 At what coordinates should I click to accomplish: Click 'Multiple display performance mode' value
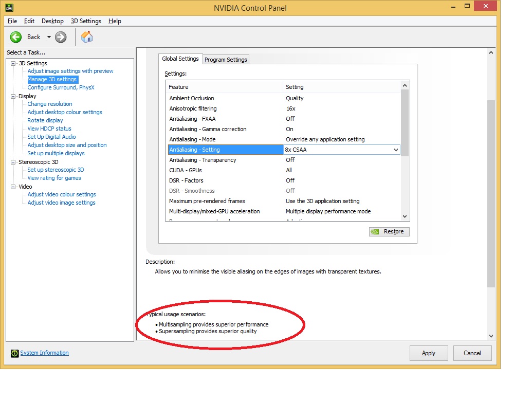tap(328, 211)
